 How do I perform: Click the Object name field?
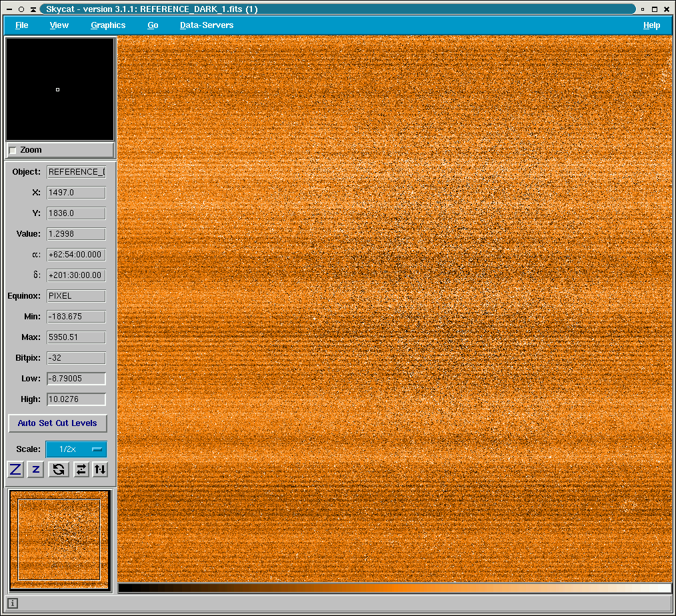point(76,172)
